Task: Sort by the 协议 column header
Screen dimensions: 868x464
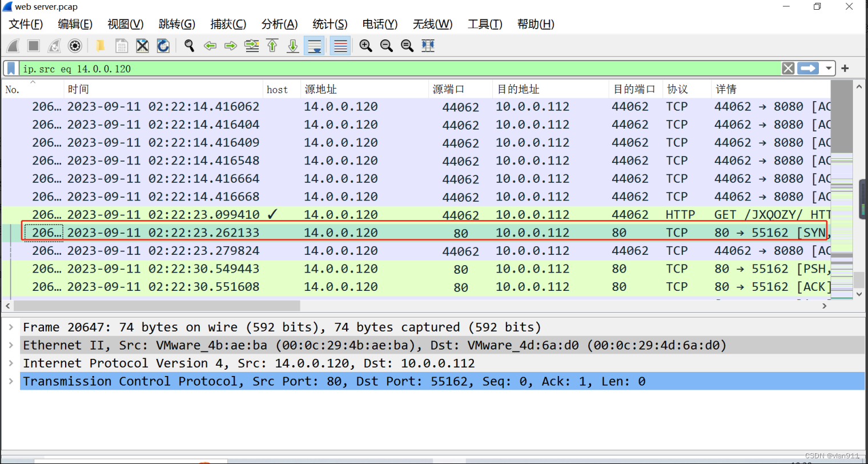Action: click(687, 89)
